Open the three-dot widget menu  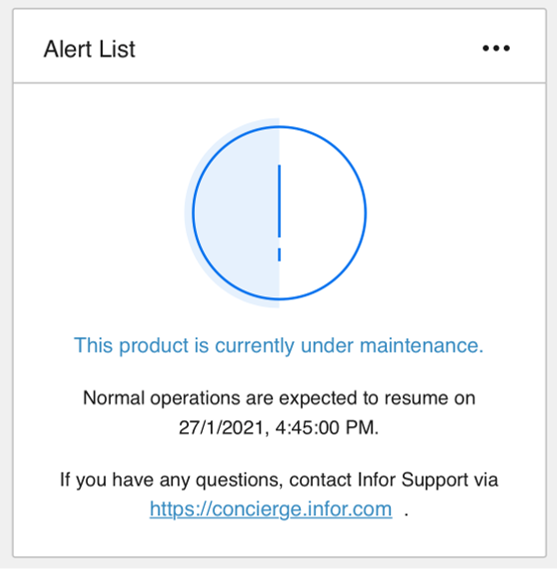(496, 48)
